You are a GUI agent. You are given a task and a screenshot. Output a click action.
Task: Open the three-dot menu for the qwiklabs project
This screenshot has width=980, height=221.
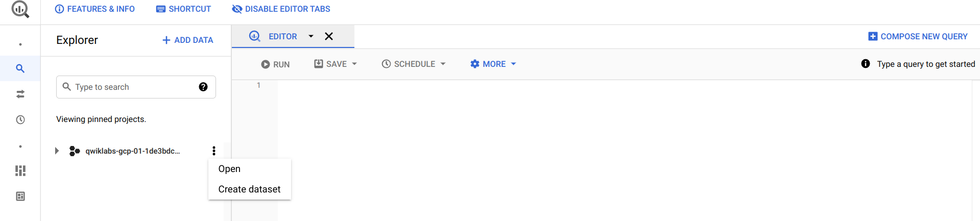[x=214, y=151]
